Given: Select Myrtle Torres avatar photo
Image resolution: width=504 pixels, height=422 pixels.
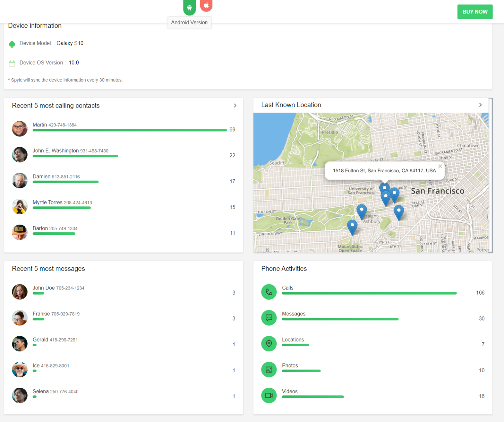Looking at the screenshot, I should (x=20, y=206).
